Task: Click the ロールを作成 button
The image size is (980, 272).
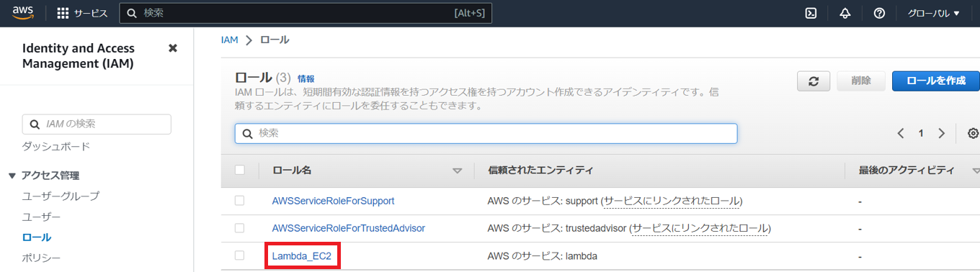Action: (x=935, y=81)
